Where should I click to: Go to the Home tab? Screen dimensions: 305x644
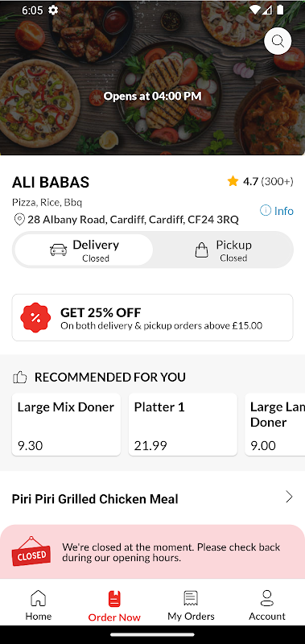pyautogui.click(x=38, y=605)
